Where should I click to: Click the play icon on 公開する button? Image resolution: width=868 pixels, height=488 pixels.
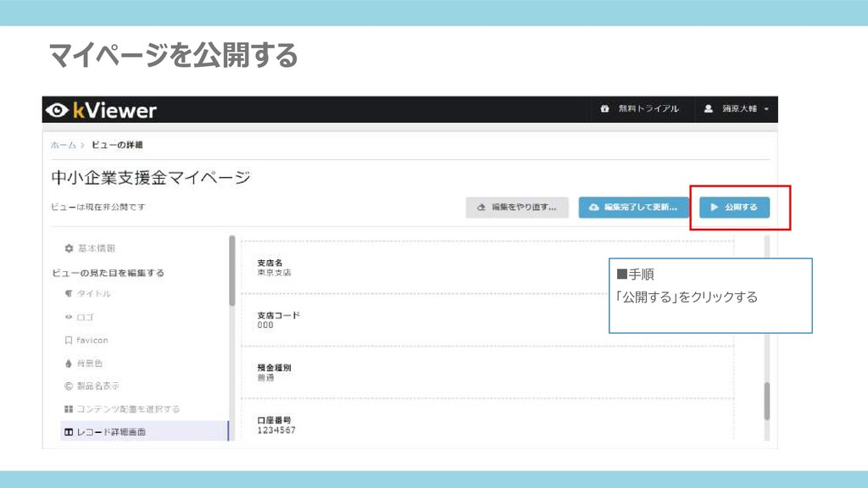point(714,207)
